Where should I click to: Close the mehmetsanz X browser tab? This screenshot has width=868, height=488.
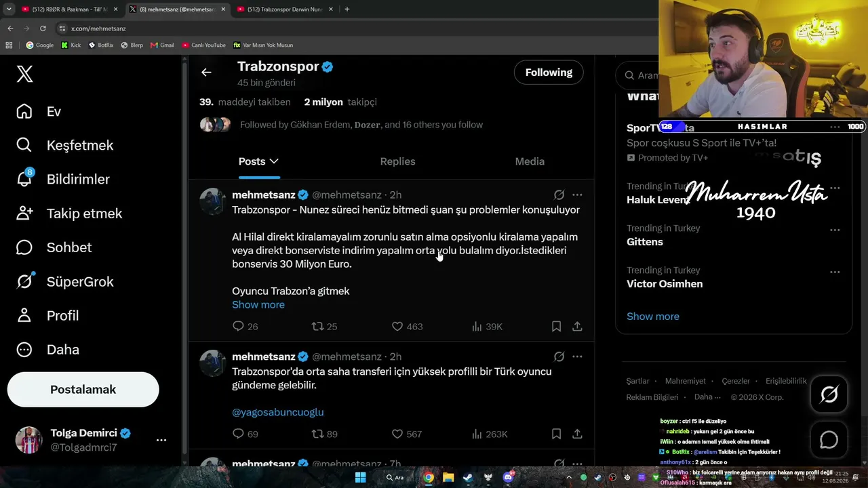tap(222, 9)
